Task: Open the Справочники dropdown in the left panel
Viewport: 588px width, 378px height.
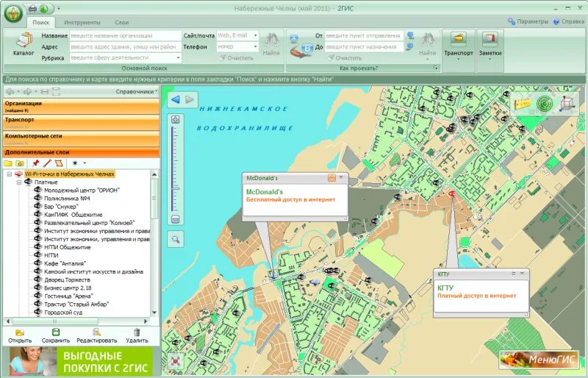Action: tap(137, 91)
